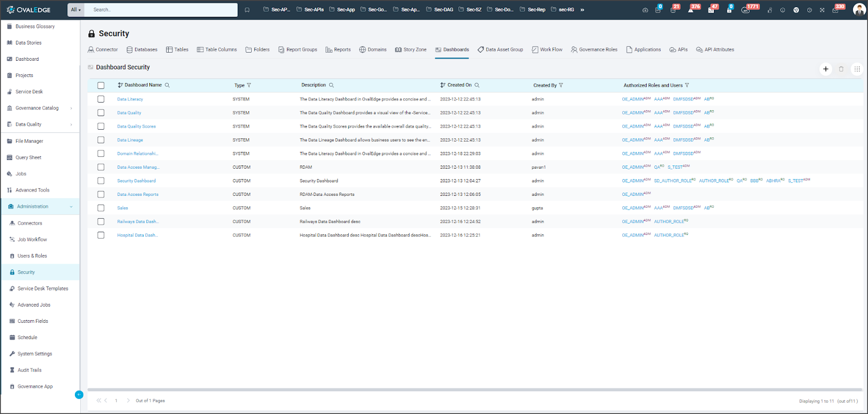The image size is (868, 414).
Task: Open the grid options icon at top right
Action: (857, 69)
